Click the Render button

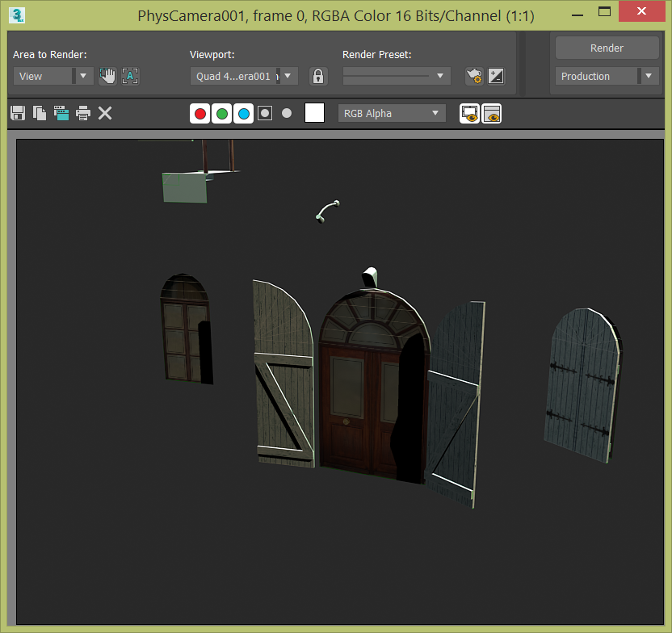click(x=607, y=47)
